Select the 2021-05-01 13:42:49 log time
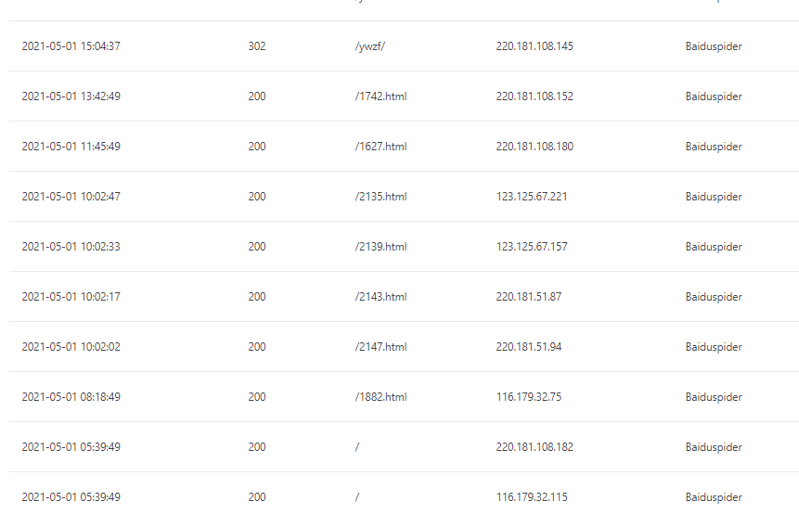 [71, 97]
